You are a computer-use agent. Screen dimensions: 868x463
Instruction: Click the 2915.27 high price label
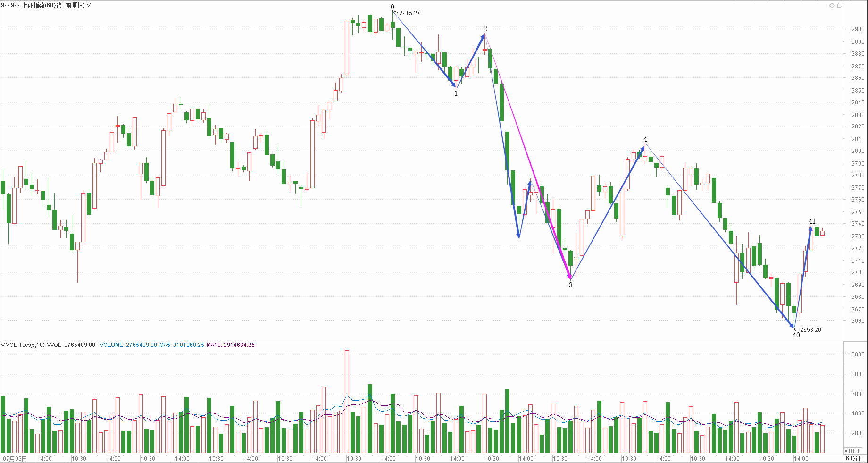409,13
